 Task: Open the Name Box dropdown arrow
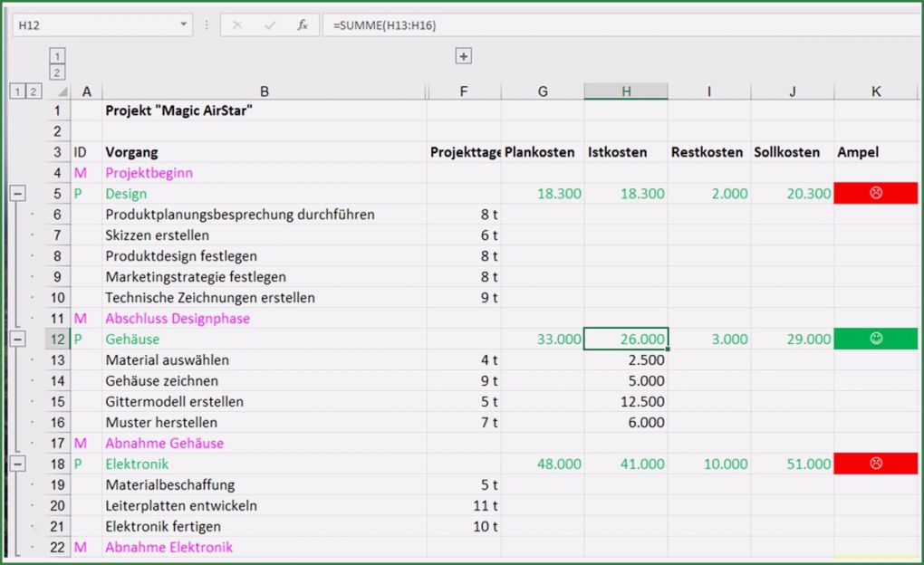tap(184, 25)
